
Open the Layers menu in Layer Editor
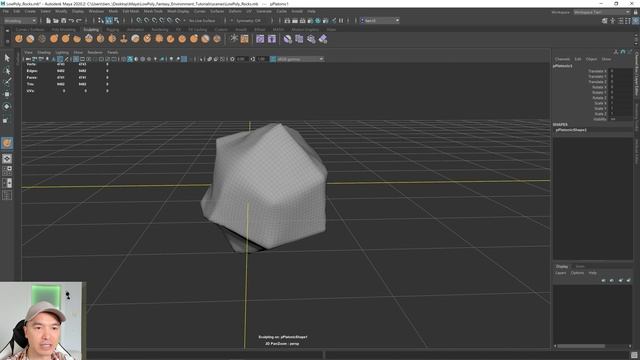(x=561, y=273)
